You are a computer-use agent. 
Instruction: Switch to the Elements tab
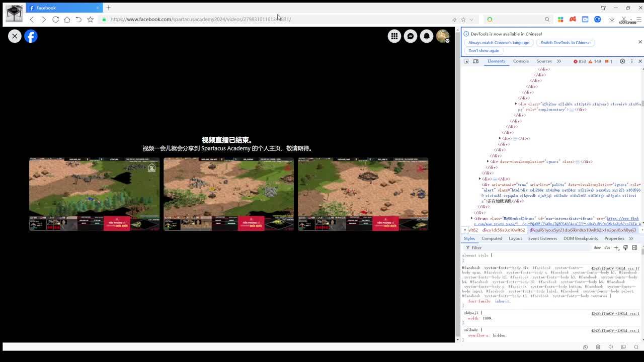pos(496,61)
